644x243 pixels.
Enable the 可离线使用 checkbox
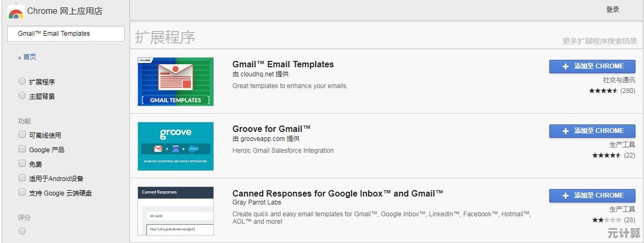[x=22, y=135]
